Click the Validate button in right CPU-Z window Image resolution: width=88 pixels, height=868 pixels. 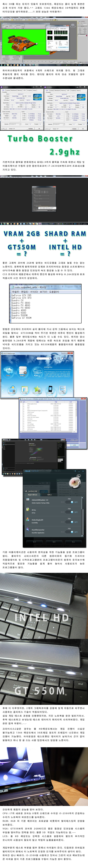tap(74, 128)
